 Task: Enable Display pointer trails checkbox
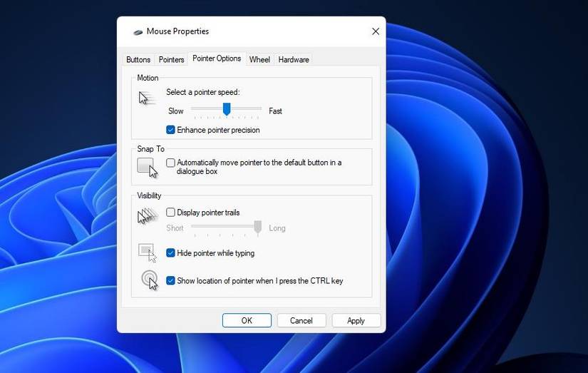(170, 213)
